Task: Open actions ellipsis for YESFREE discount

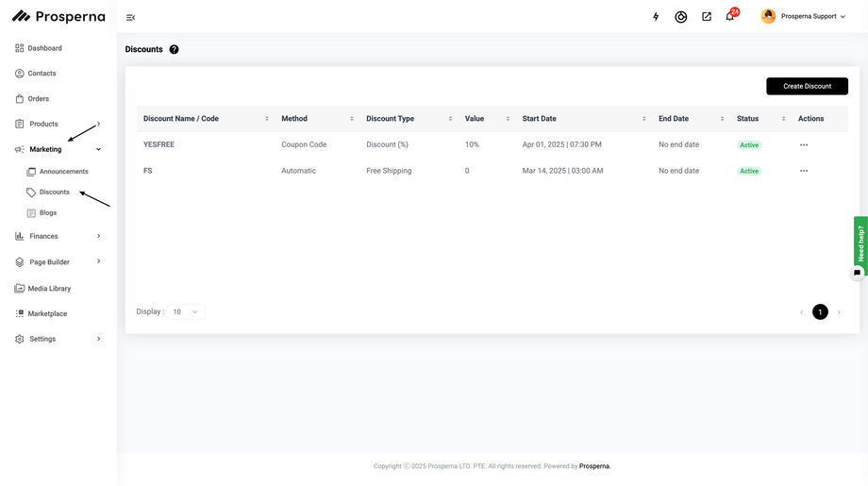Action: [804, 144]
